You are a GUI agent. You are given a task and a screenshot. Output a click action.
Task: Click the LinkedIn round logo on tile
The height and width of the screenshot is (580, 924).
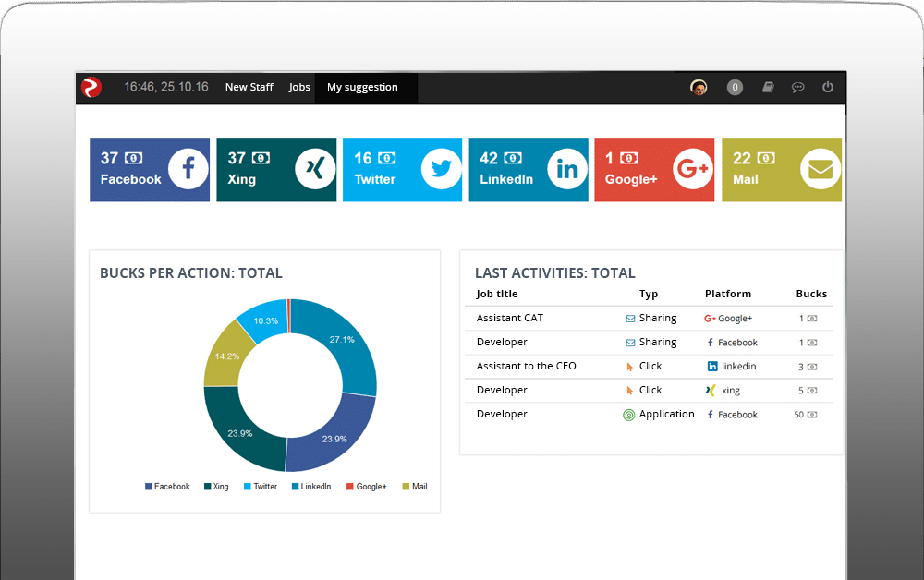click(x=567, y=169)
